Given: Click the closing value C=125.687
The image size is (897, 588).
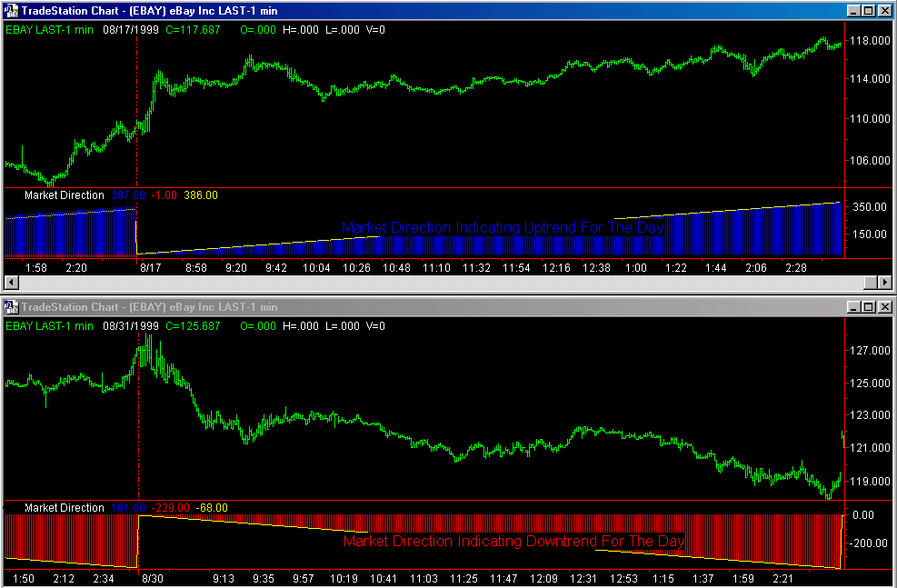Looking at the screenshot, I should click(x=193, y=326).
